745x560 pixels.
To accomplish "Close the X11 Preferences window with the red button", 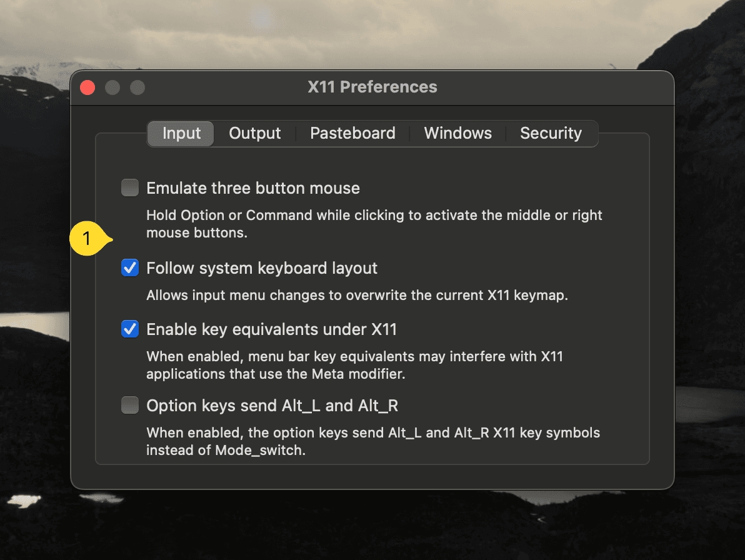I will [x=88, y=87].
